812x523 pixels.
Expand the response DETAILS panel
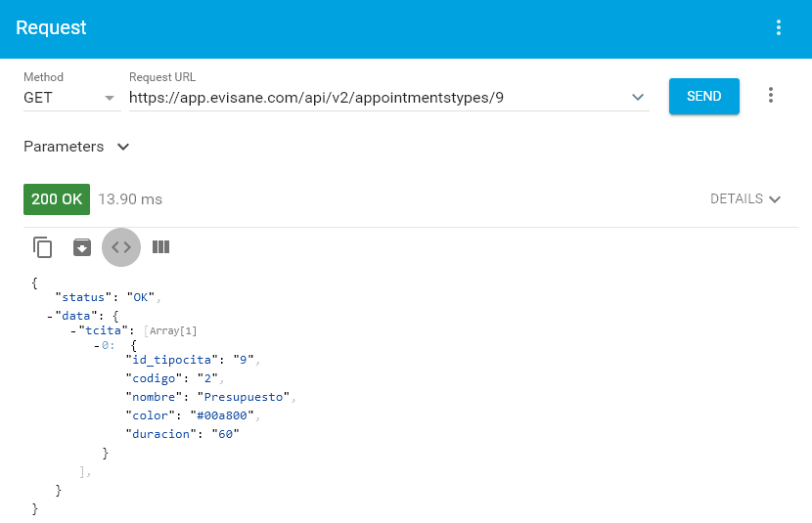coord(745,199)
